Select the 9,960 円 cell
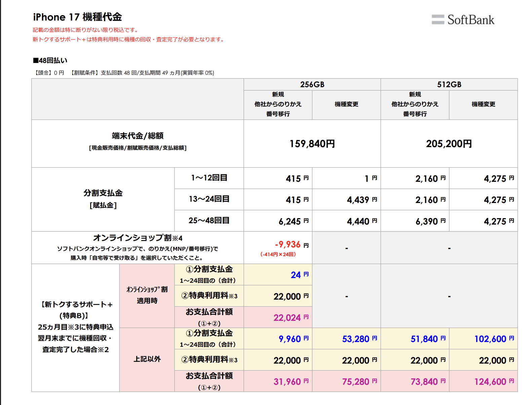 click(278, 339)
